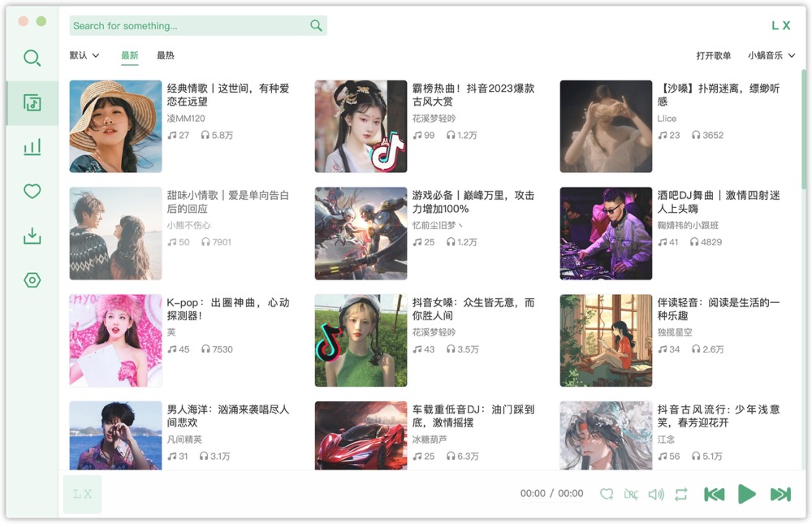Open the 霸榜热曲 抖音2023爆款古风大赏 playlist thumbnail
The width and height of the screenshot is (812, 524).
(x=360, y=126)
